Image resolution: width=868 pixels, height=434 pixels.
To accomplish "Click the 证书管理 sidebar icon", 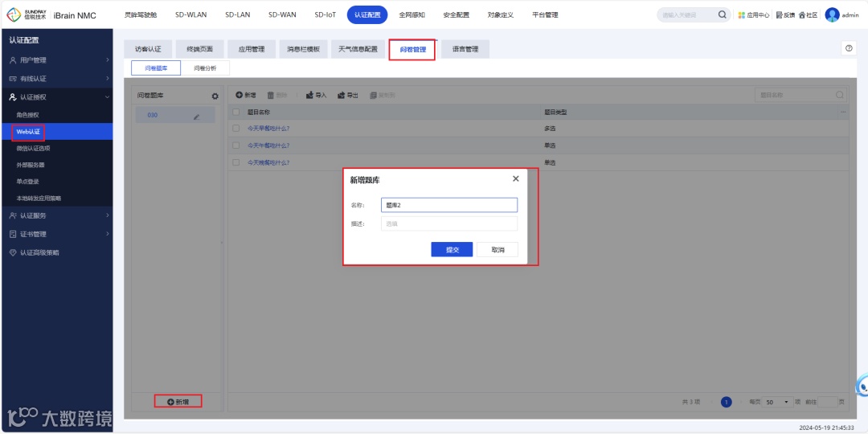I will tap(13, 234).
